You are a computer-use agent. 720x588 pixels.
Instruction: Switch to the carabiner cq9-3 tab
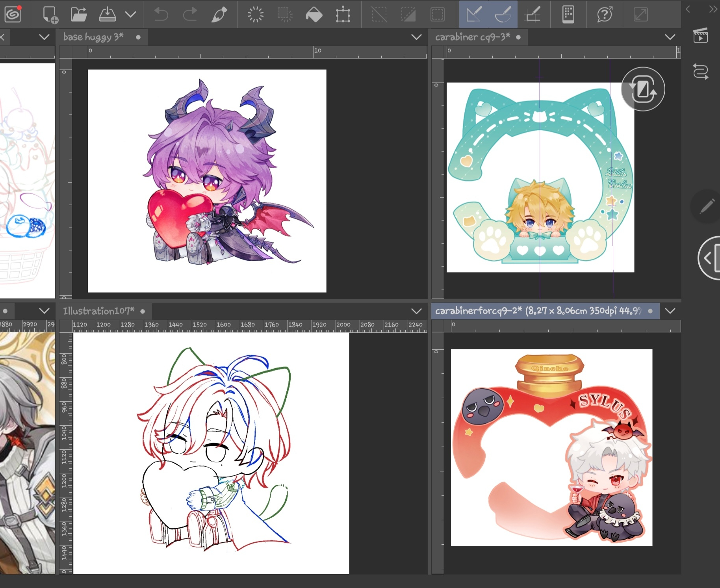[x=472, y=37]
